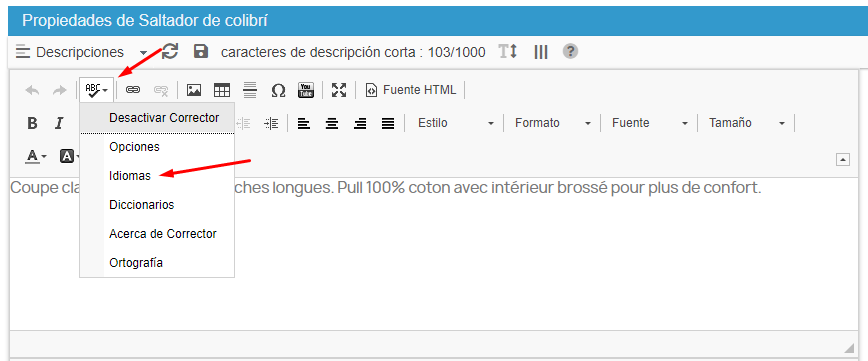Open the help question mark icon
Viewport: 868px width, 361px height.
pos(570,51)
